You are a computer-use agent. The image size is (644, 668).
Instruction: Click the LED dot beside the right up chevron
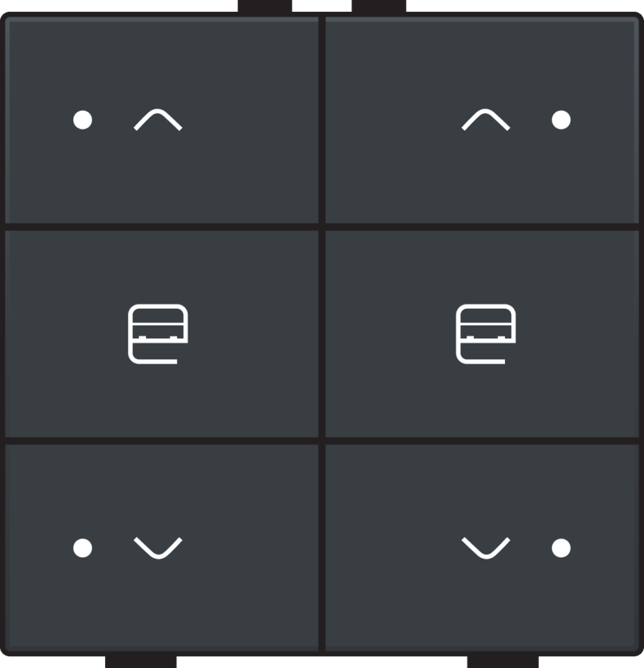pos(561,120)
